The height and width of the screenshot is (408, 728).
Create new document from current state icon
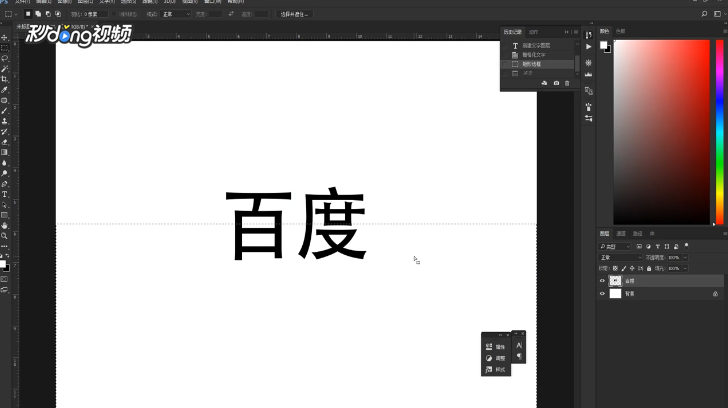(544, 83)
